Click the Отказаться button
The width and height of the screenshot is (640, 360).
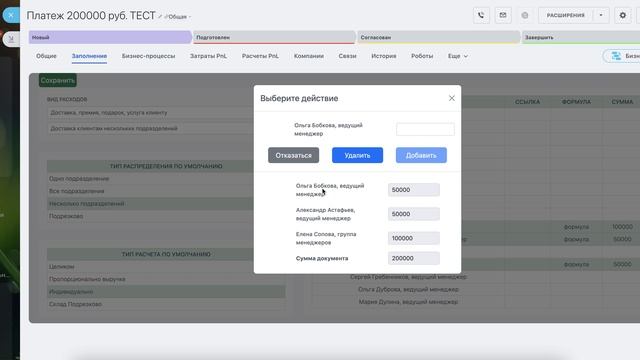click(293, 155)
